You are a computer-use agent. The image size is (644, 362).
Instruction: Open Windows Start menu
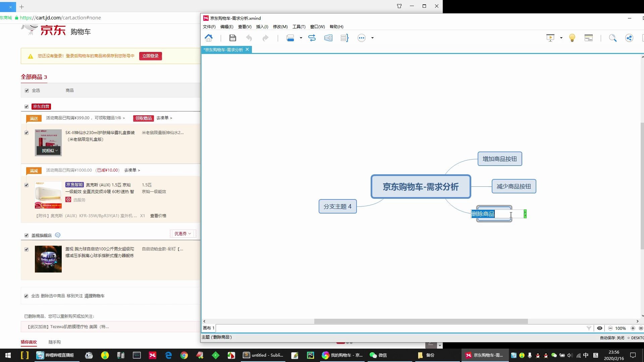tap(8, 355)
